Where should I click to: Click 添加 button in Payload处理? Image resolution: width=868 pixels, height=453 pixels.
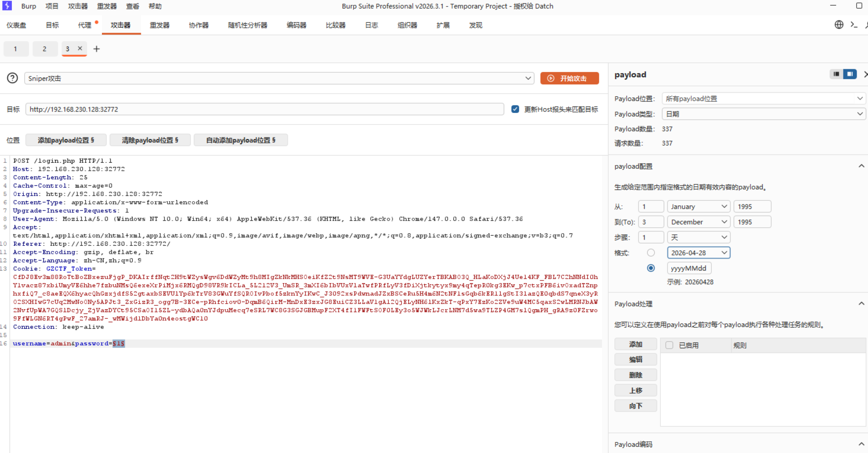coord(636,344)
